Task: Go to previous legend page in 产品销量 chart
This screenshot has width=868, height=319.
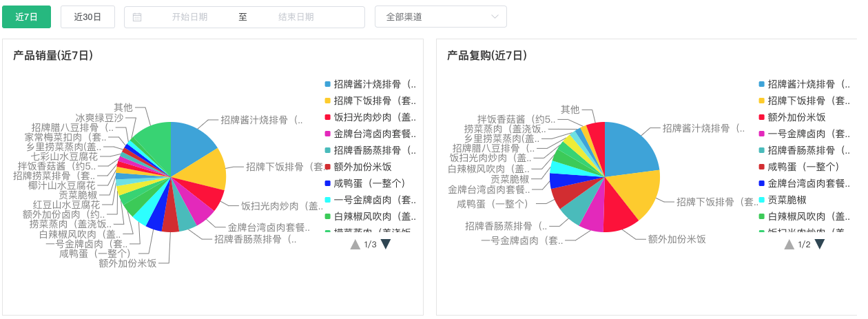Action: (355, 244)
